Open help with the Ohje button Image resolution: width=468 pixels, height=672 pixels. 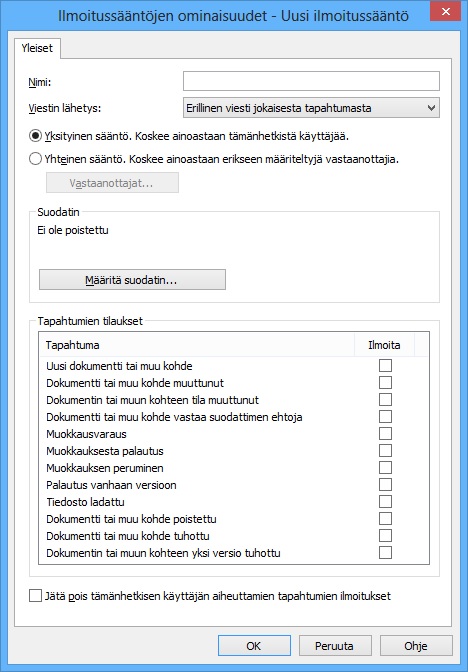tap(416, 645)
